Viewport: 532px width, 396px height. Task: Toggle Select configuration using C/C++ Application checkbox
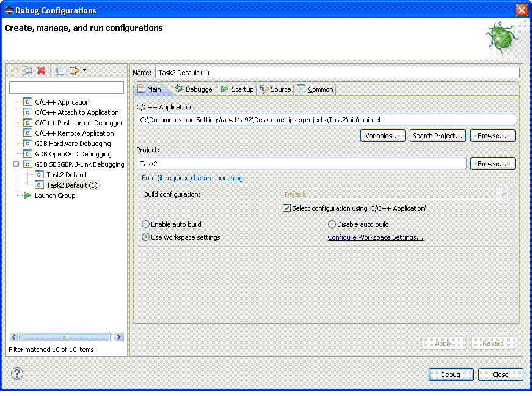click(286, 208)
